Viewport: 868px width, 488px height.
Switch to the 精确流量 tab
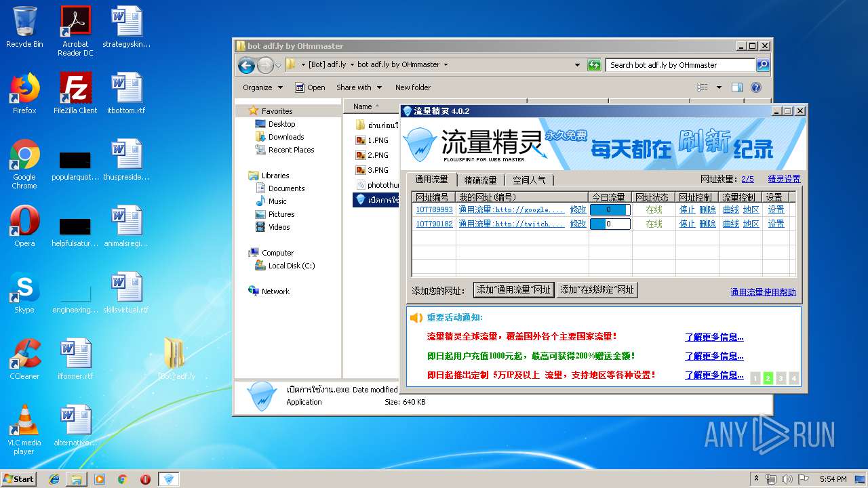tap(480, 180)
